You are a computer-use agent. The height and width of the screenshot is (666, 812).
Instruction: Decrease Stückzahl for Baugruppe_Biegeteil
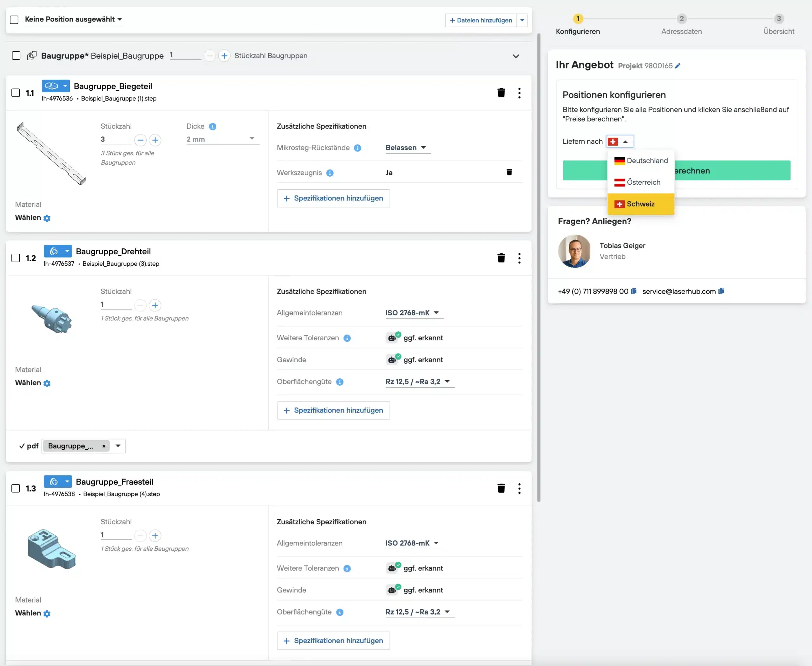(x=141, y=140)
